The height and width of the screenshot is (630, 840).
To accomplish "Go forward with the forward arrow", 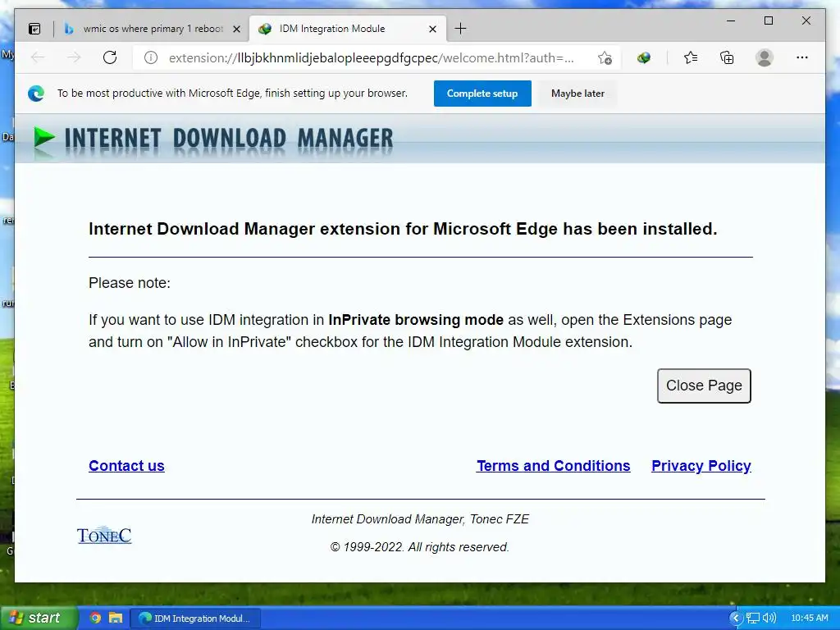I will click(x=73, y=57).
